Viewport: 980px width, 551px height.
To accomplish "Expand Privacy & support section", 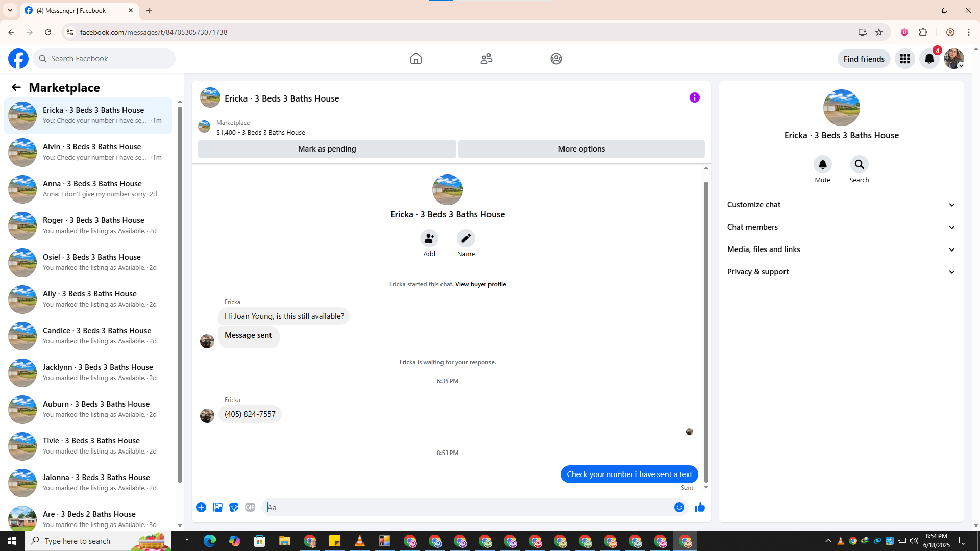I will [842, 272].
